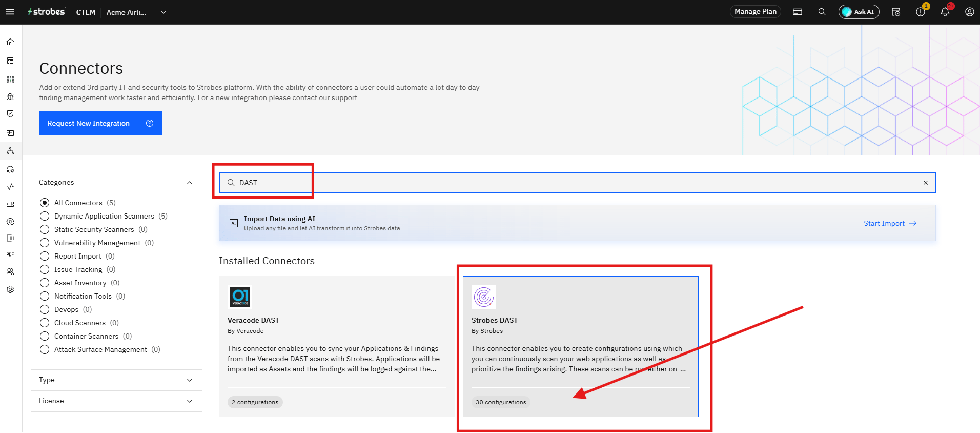Select the All Connectors radio button

tap(45, 203)
